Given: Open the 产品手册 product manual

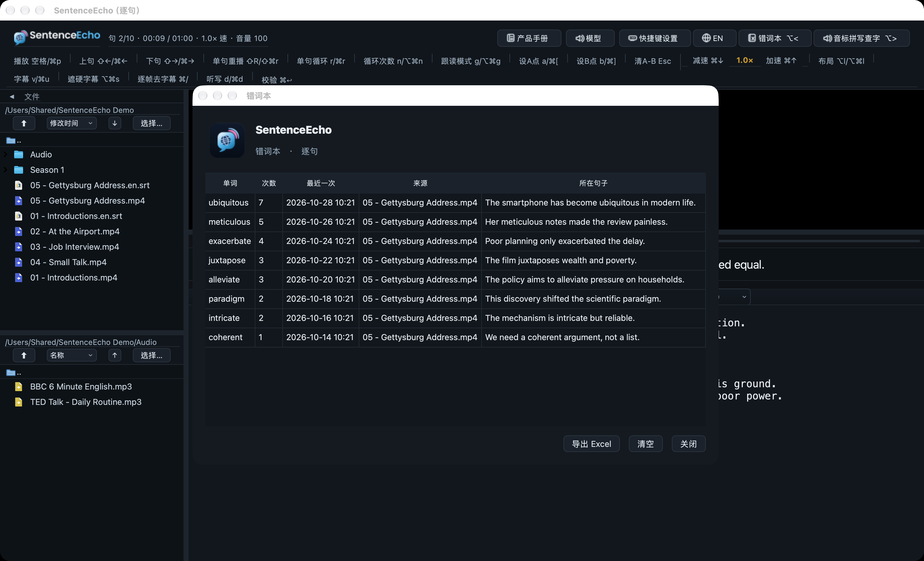Looking at the screenshot, I should click(529, 38).
